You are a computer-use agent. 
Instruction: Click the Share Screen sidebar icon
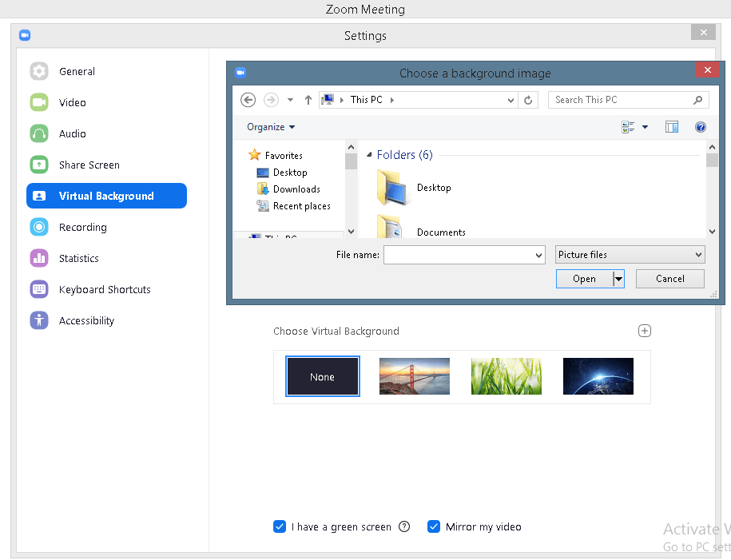39,165
